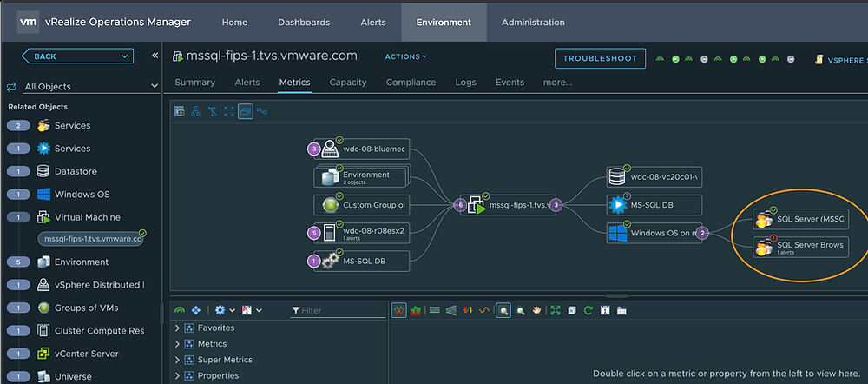Viewport: 868px width, 384px height.
Task: Click the purple 6 badge on VM node
Action: (x=460, y=205)
